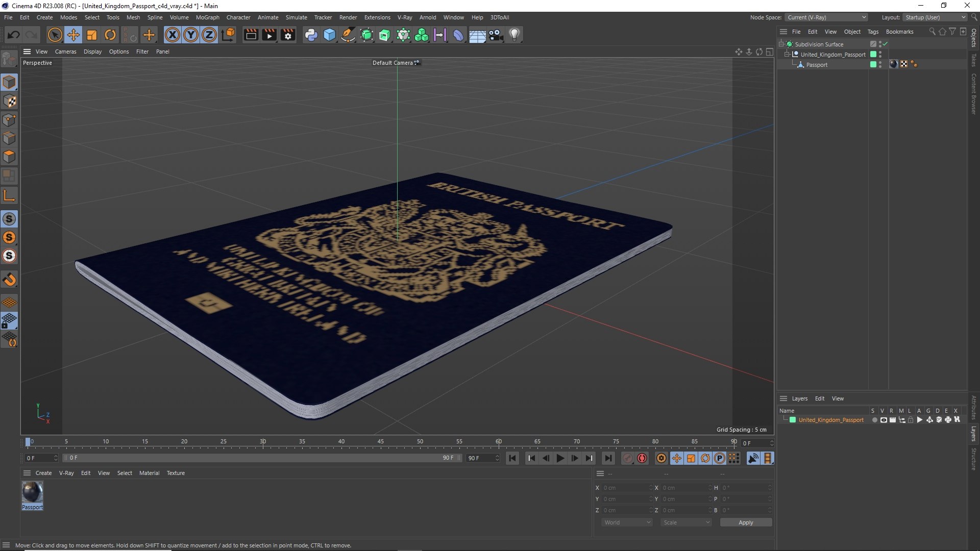The height and width of the screenshot is (551, 980).
Task: Open object manager hamburger menu
Action: point(783,32)
